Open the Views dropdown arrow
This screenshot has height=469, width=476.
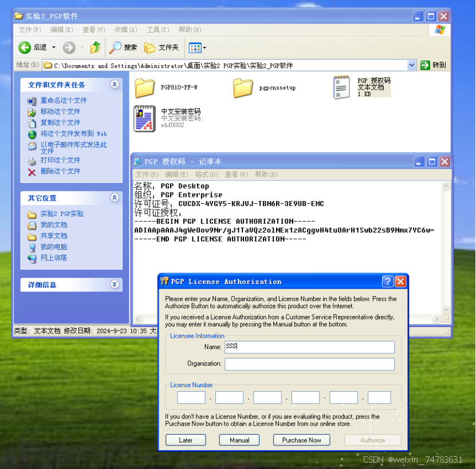pos(204,48)
